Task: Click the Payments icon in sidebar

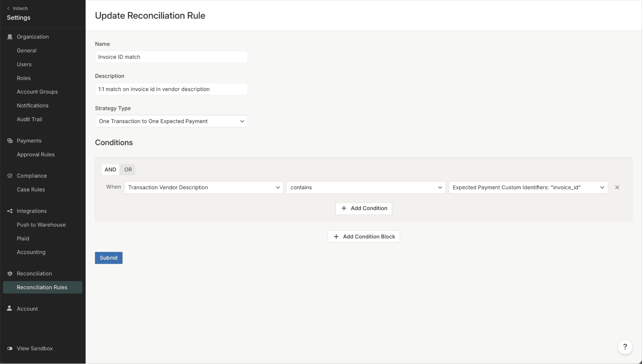Action: pos(10,141)
